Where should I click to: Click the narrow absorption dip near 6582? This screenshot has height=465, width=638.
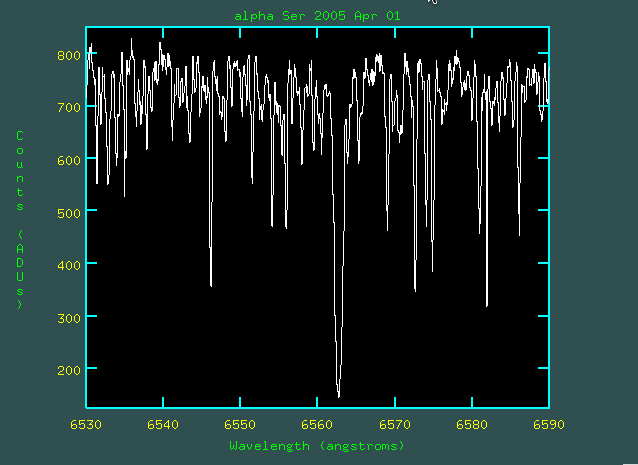(x=487, y=304)
